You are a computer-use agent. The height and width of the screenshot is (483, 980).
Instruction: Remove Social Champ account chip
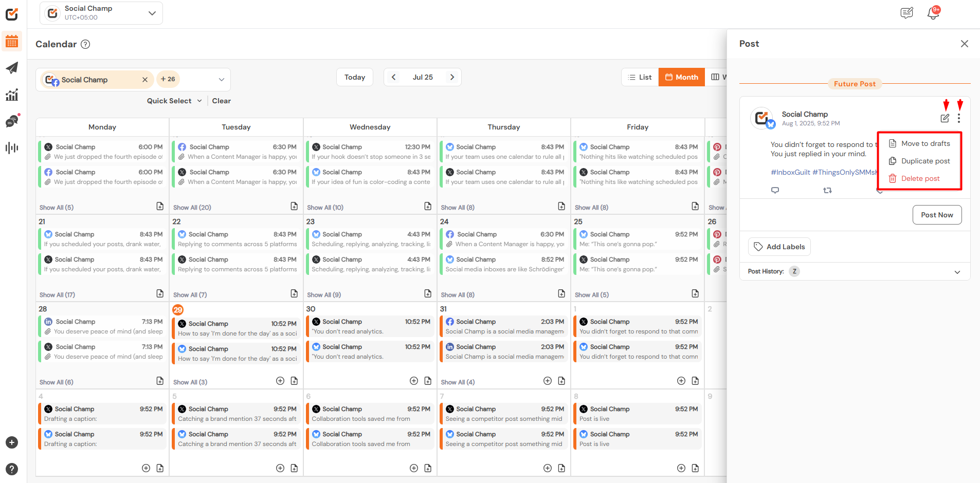coord(145,80)
